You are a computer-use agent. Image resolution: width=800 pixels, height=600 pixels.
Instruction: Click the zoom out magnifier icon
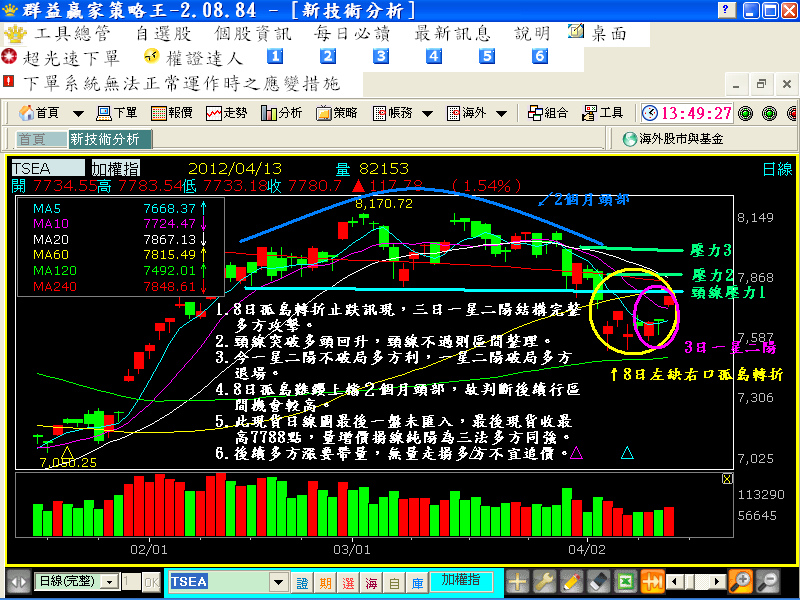767,582
